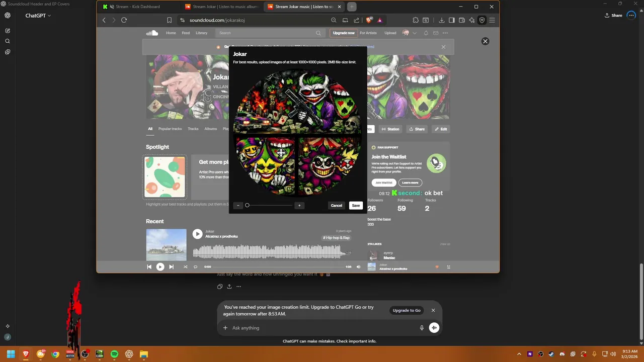Click the profile Edit button
The image size is (644, 362).
pos(441,129)
